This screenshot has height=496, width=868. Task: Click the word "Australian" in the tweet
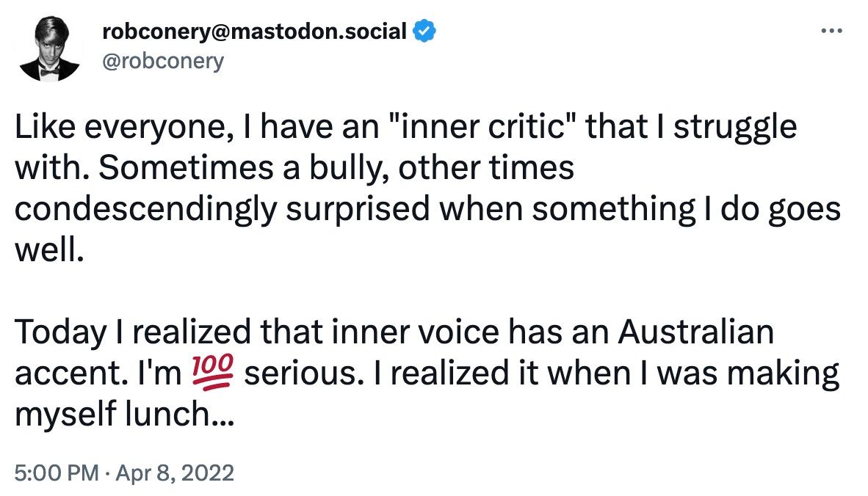click(x=695, y=333)
